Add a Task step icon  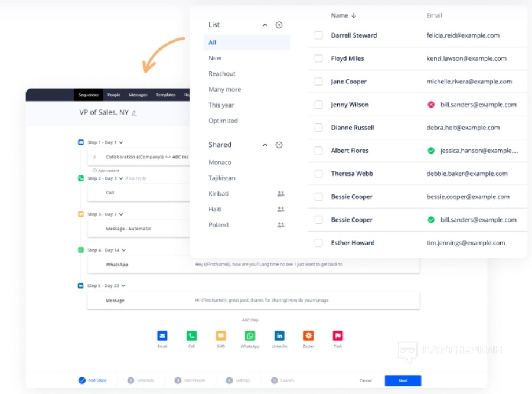pos(338,336)
